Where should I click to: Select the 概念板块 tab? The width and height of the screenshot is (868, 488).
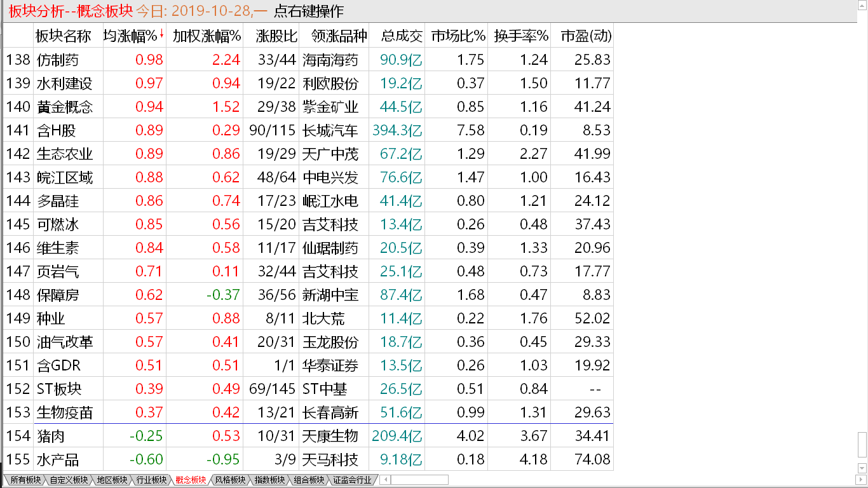[x=189, y=480]
